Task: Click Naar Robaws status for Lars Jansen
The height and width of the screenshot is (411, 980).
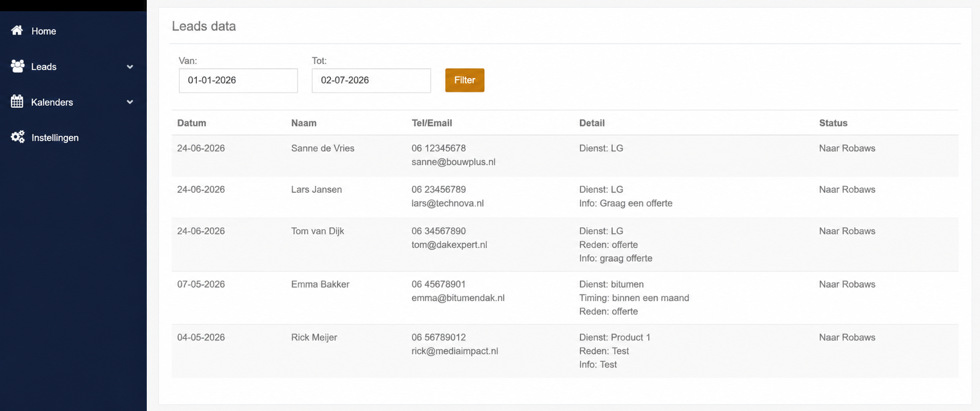Action: point(847,189)
